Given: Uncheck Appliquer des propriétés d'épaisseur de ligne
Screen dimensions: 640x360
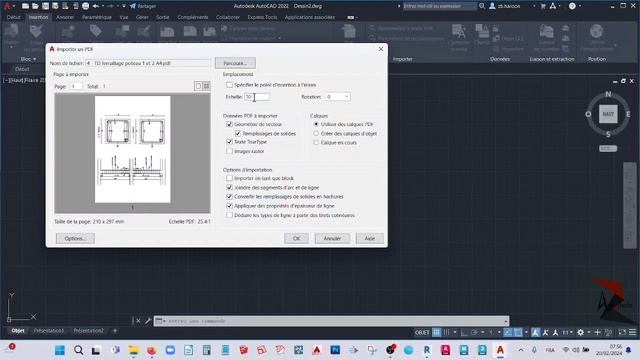Looking at the screenshot, I should click(x=229, y=206).
